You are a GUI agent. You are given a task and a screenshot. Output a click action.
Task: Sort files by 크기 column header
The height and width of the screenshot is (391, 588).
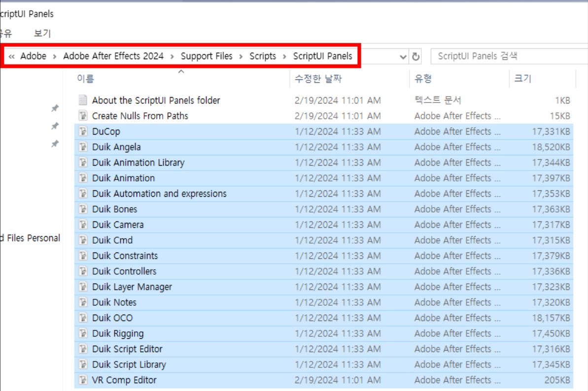pos(523,78)
